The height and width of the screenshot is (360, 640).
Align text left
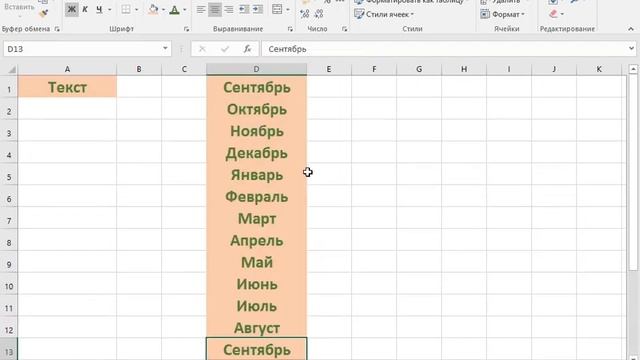[201, 9]
